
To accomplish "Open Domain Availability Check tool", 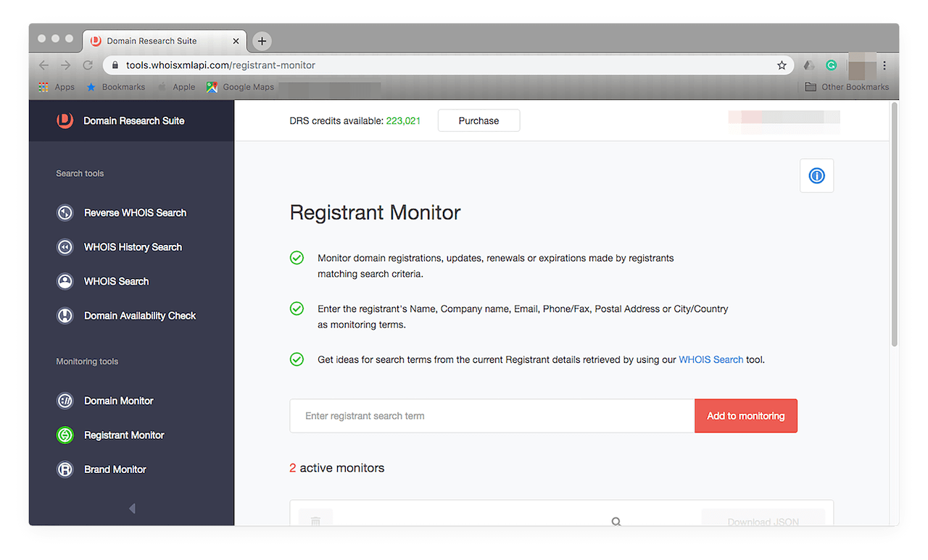I will point(140,316).
